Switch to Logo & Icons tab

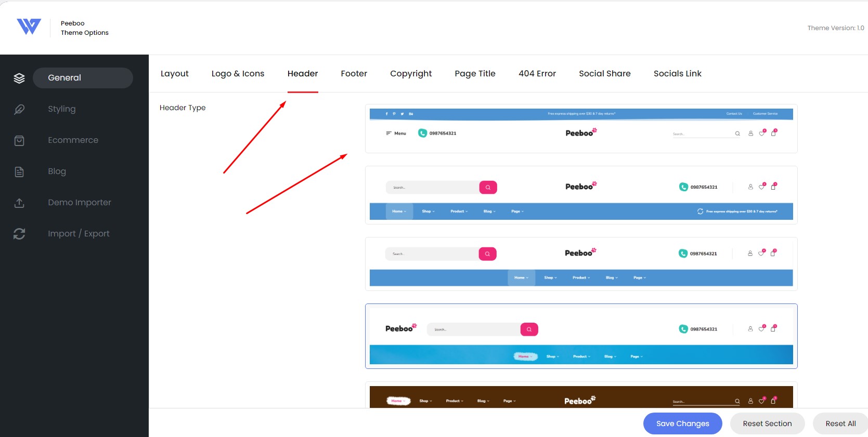click(238, 74)
